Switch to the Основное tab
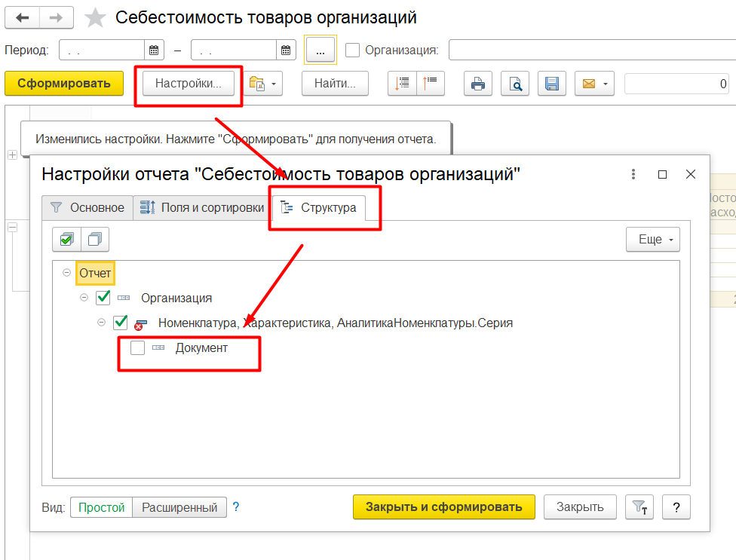The height and width of the screenshot is (560, 736). (87, 207)
